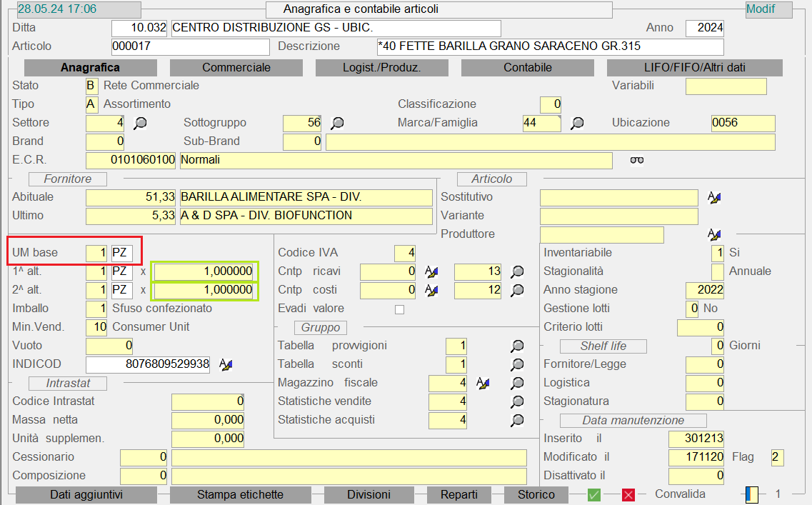Switch to the Commerciale tab
This screenshot has height=505, width=812.
click(x=236, y=68)
